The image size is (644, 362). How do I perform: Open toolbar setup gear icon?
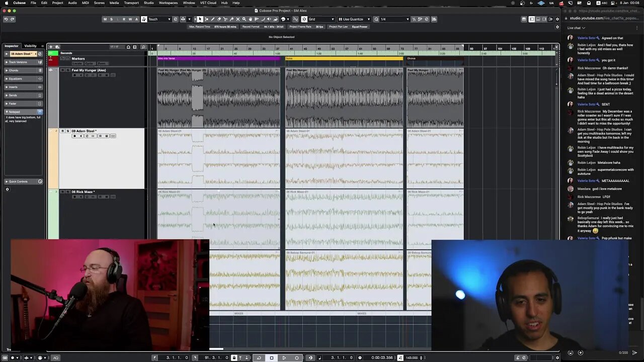557,19
